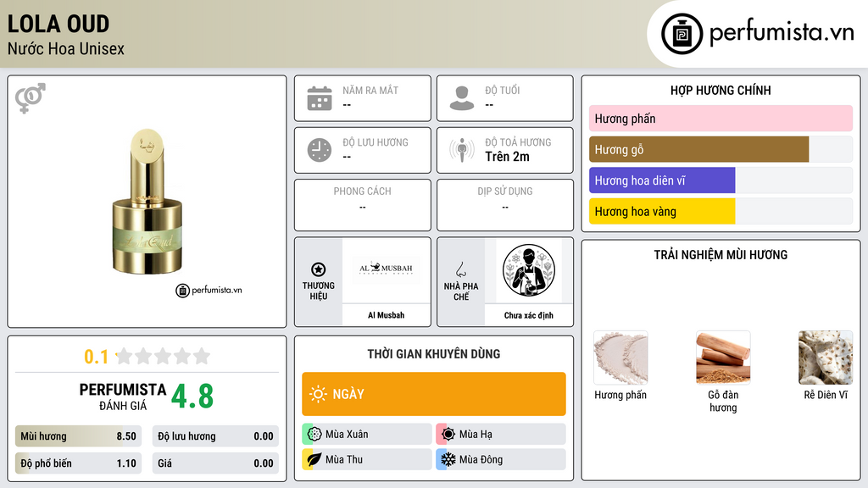Click the perfumista.vn site name

[782, 33]
